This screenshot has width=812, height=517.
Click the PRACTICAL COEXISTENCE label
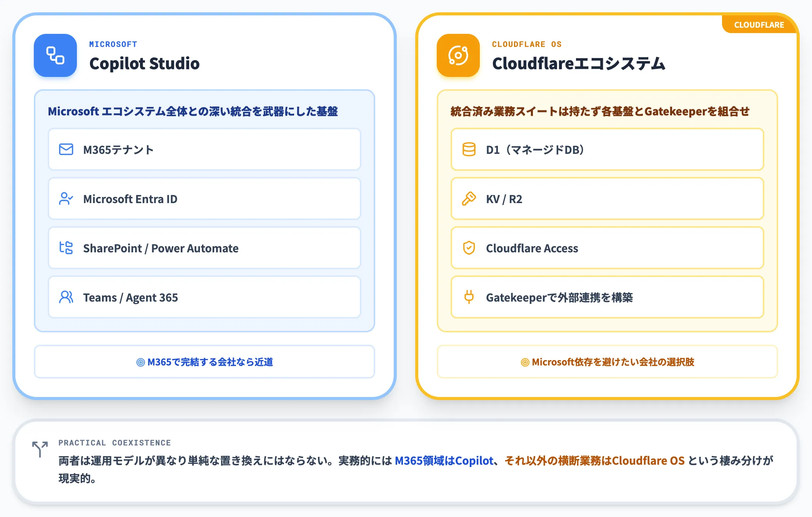[x=115, y=443]
